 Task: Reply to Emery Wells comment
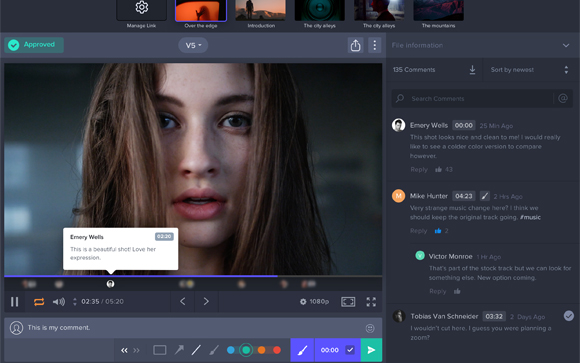(x=419, y=169)
